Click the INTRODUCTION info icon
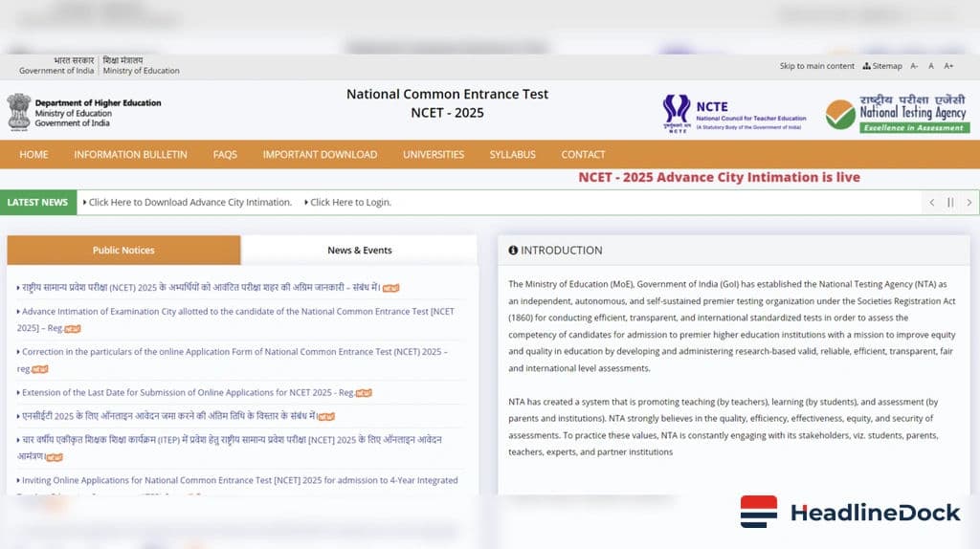The image size is (980, 549). click(513, 250)
